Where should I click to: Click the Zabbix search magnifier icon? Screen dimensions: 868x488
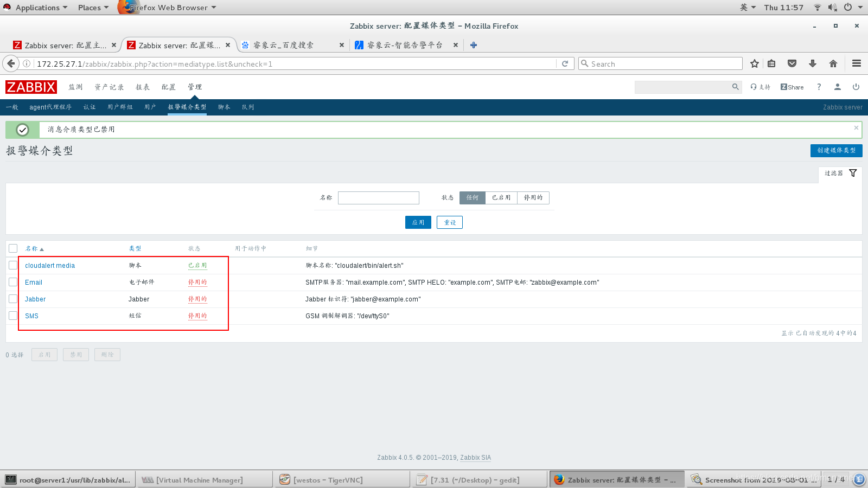tap(735, 87)
